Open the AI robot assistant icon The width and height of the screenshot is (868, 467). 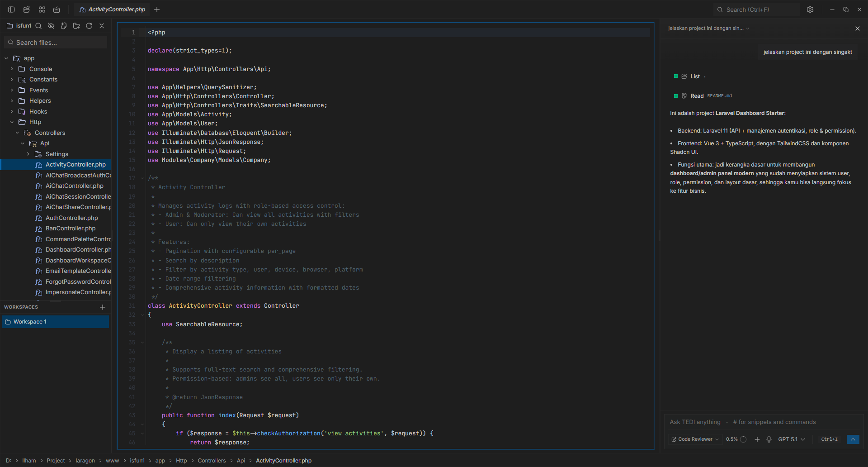coord(57,10)
